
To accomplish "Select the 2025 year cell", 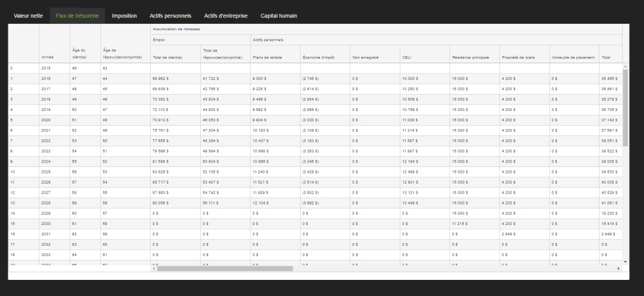I will pos(55,172).
